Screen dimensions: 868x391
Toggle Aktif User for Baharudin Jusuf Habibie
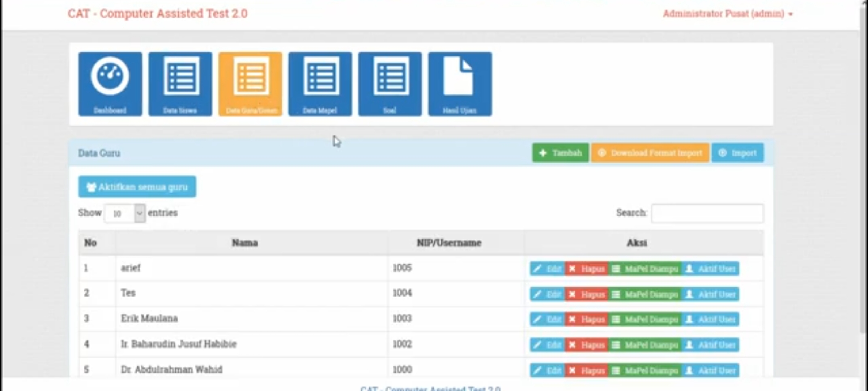[x=710, y=345]
